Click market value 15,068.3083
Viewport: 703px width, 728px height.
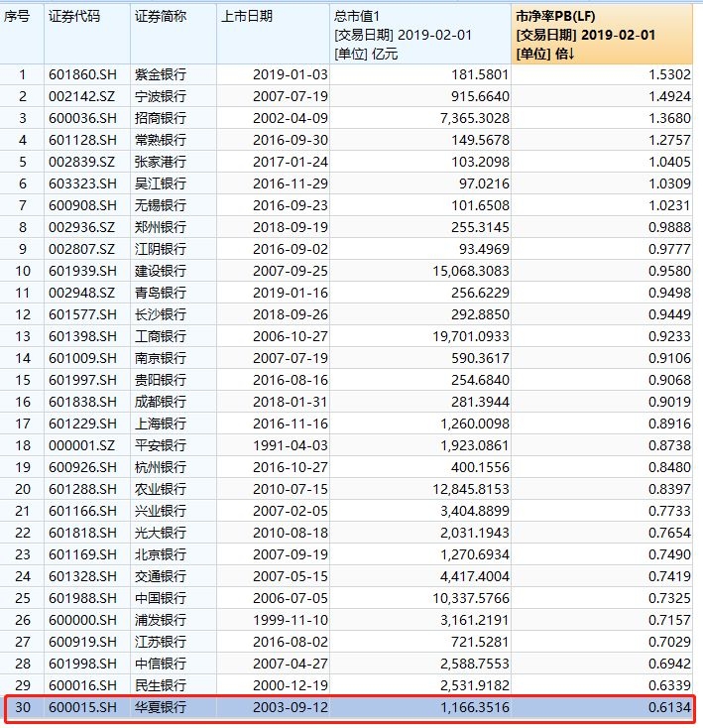click(x=471, y=271)
